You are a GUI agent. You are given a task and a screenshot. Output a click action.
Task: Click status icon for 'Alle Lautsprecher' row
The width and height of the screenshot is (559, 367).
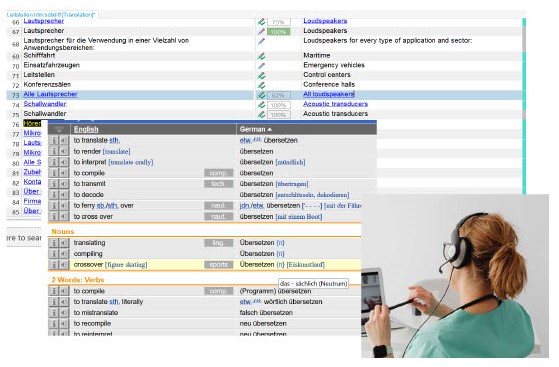[262, 95]
